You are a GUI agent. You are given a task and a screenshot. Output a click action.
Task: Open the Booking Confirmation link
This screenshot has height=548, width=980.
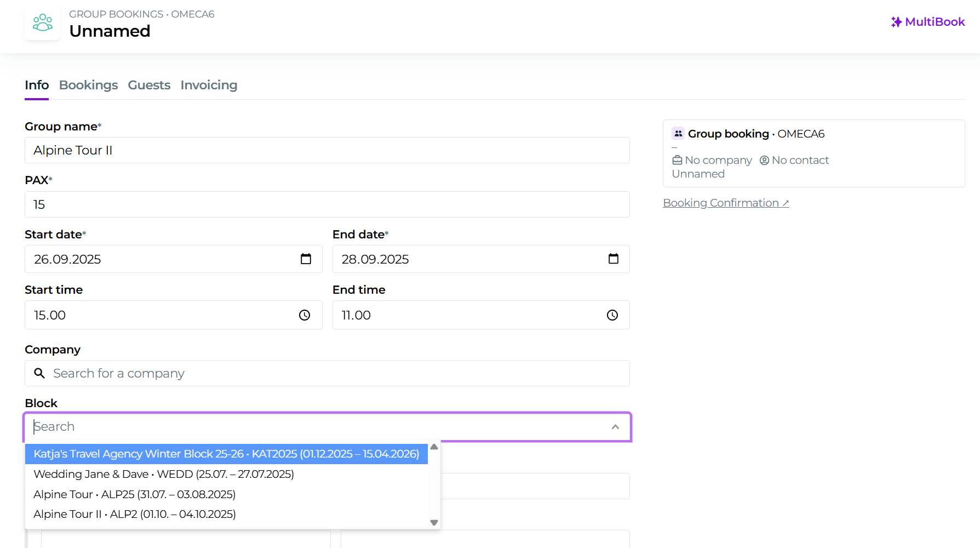pos(726,203)
